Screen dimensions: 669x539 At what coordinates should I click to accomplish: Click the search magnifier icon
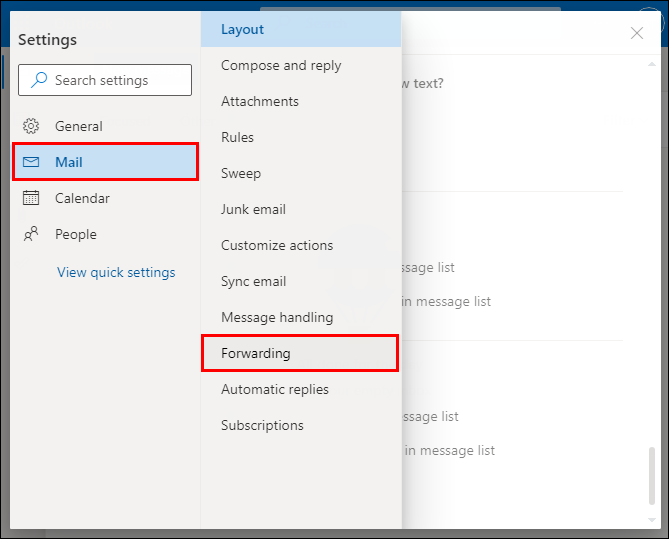click(39, 80)
